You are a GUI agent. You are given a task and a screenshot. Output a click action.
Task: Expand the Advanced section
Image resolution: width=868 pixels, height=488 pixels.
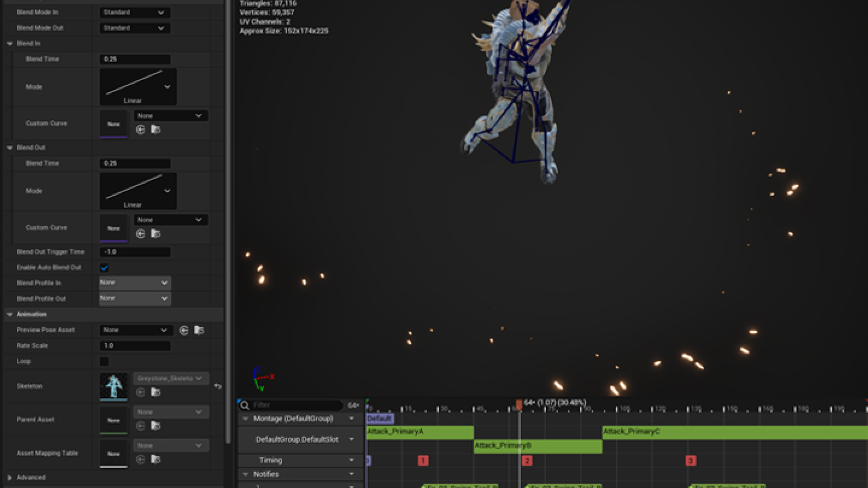pyautogui.click(x=10, y=478)
